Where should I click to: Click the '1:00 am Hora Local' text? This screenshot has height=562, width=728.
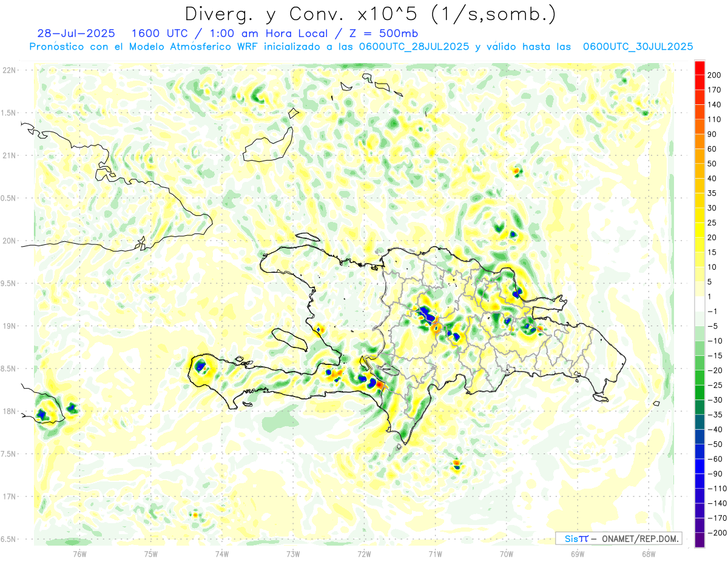pyautogui.click(x=268, y=33)
